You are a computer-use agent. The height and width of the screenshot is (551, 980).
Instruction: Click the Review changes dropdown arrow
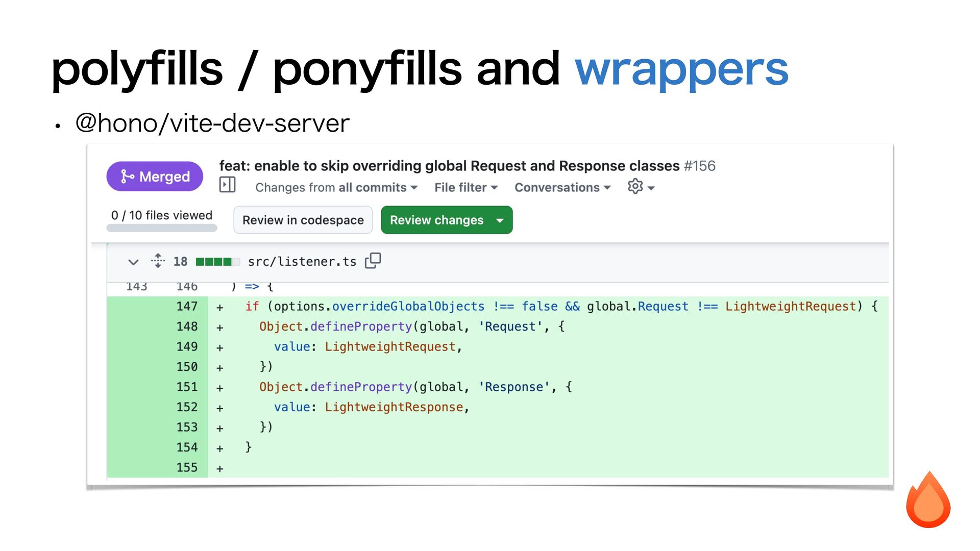coord(500,220)
